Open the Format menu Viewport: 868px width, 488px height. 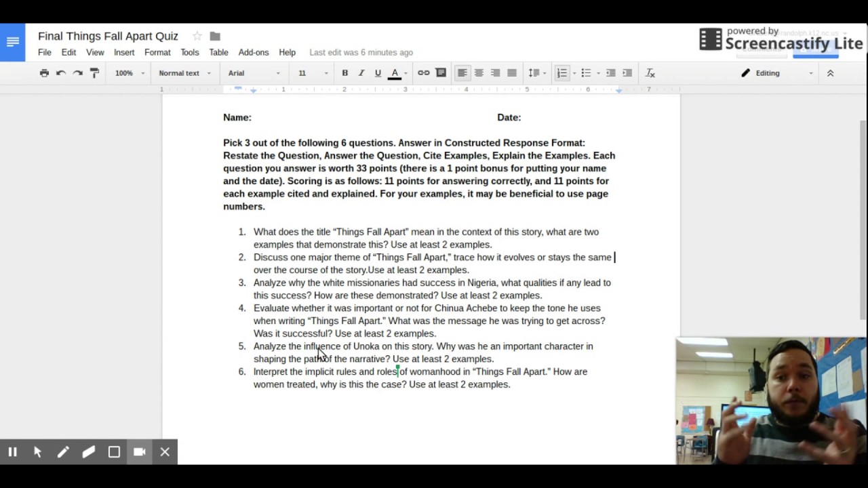coord(157,52)
